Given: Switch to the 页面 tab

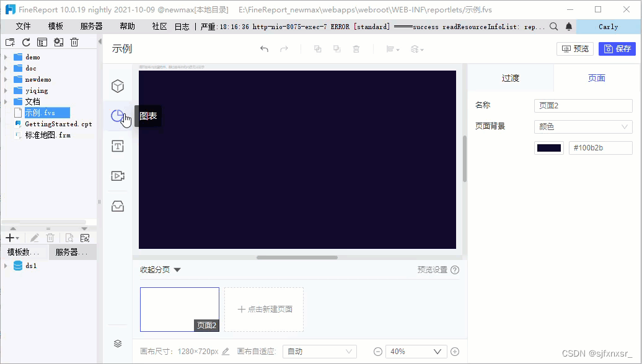Looking at the screenshot, I should coord(597,78).
